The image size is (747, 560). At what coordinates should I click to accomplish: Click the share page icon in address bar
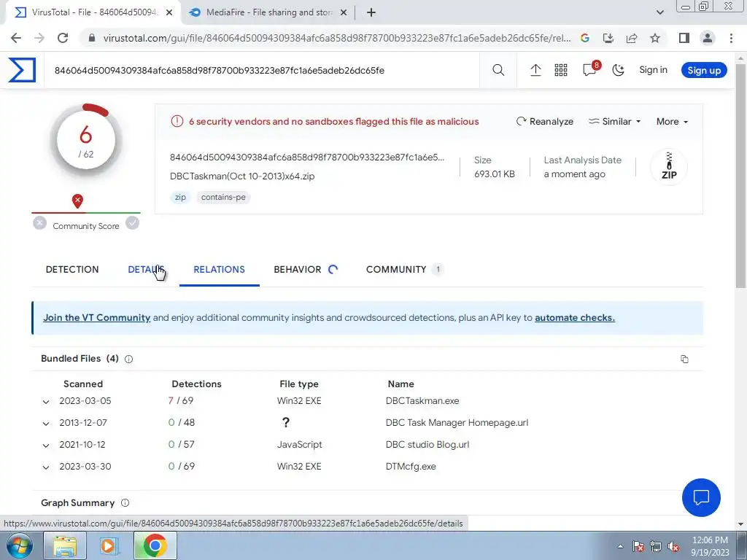pyautogui.click(x=632, y=38)
